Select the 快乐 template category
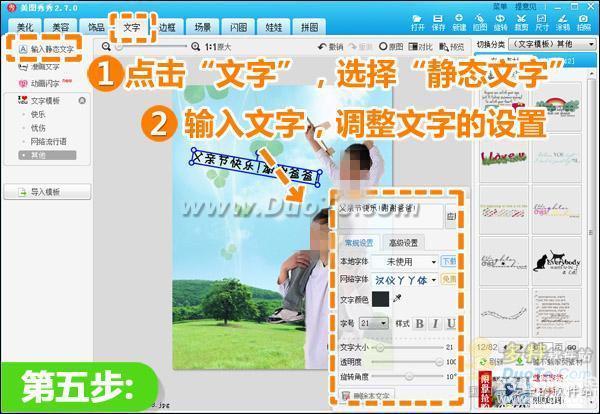 [x=38, y=114]
